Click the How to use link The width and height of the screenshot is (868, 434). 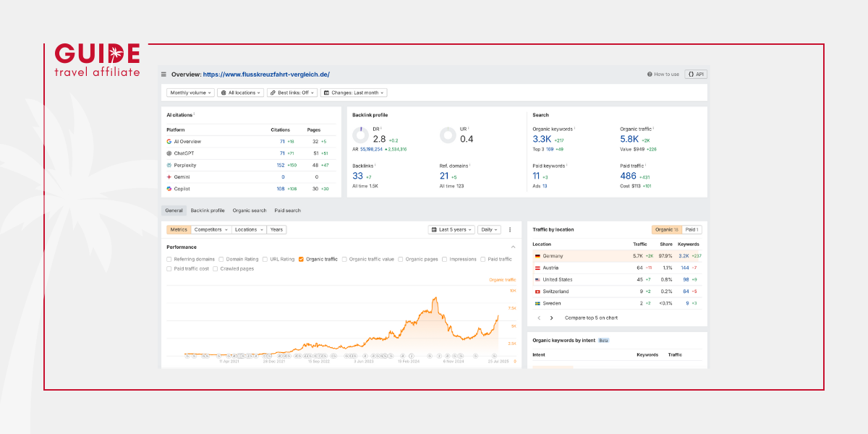[663, 75]
